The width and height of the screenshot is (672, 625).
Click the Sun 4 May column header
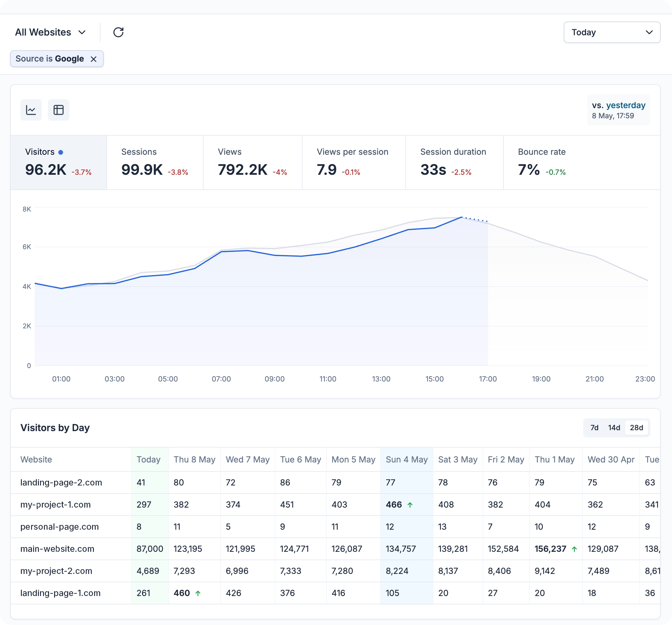pos(407,459)
